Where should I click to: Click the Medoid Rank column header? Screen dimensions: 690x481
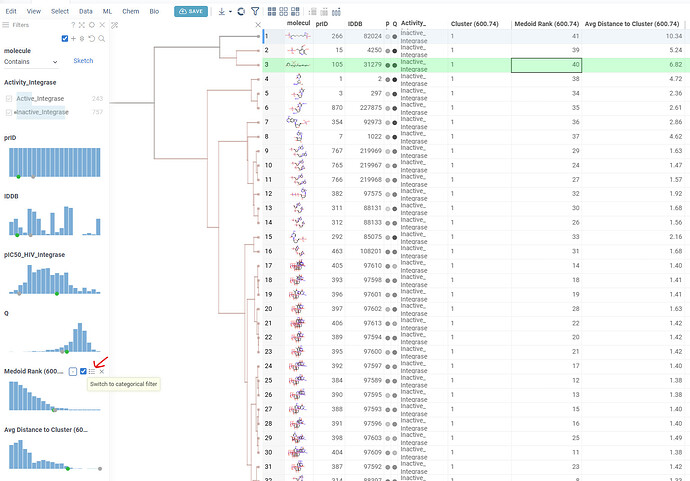[546, 24]
